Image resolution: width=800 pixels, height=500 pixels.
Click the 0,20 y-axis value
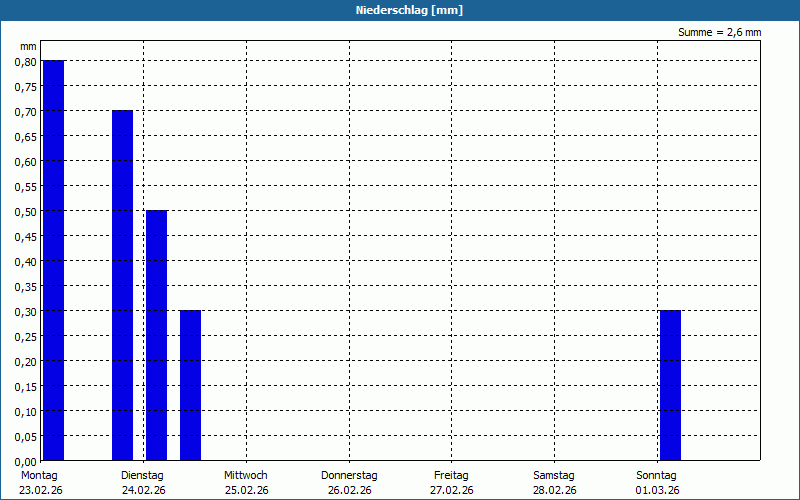[x=26, y=362]
